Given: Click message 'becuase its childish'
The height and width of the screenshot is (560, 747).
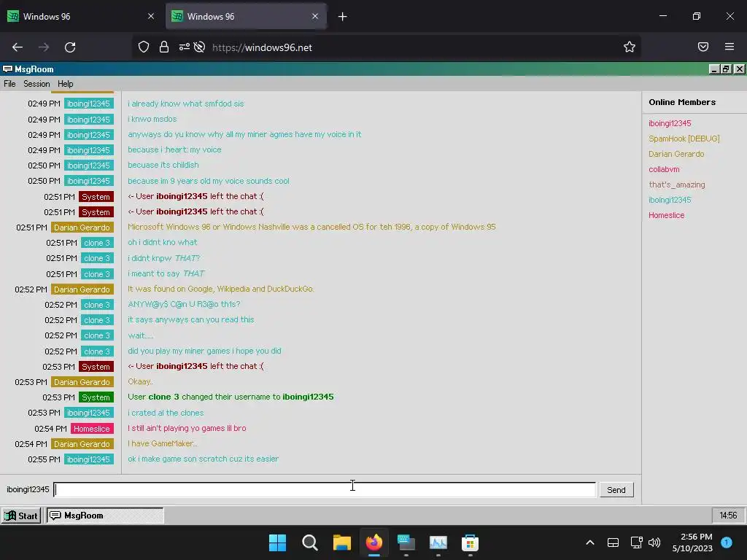Looking at the screenshot, I should pos(163,165).
